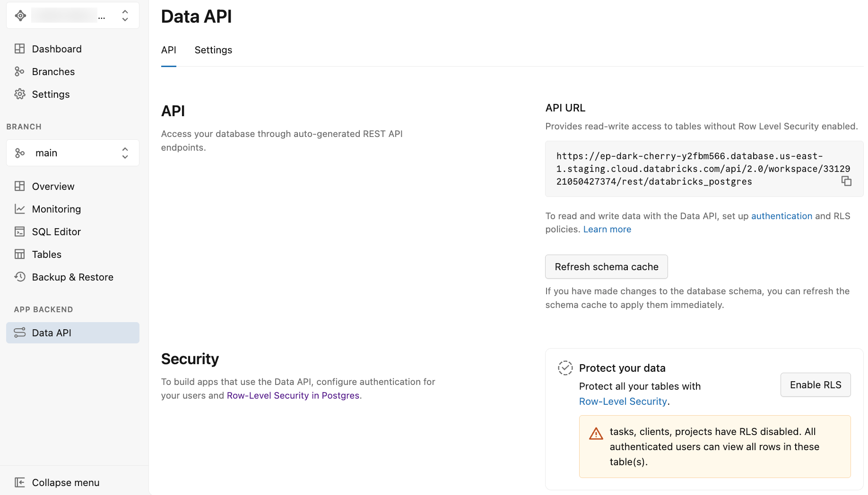Copy the API URL using copy icon
Screen dimensions: 868x495
click(x=847, y=181)
